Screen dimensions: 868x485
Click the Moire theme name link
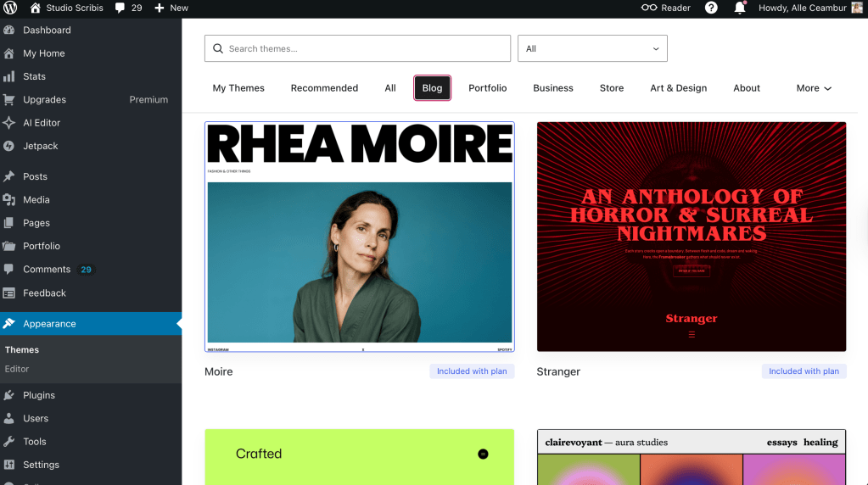pos(219,371)
